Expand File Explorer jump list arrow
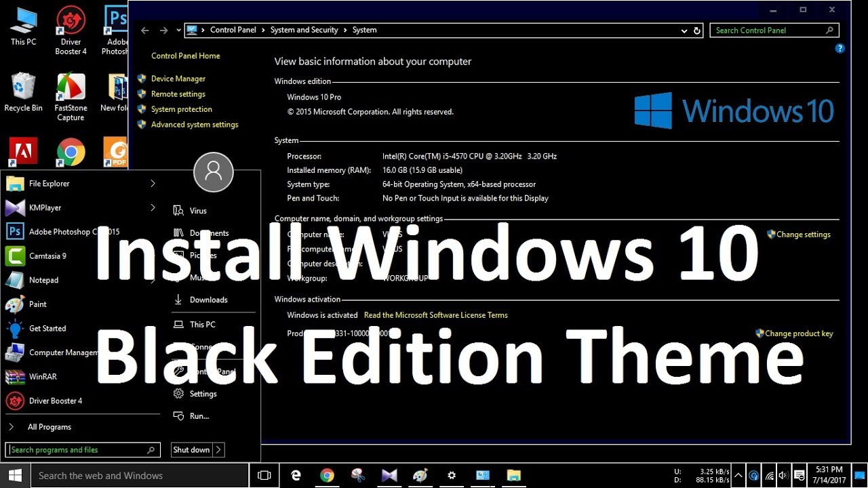 tap(153, 184)
